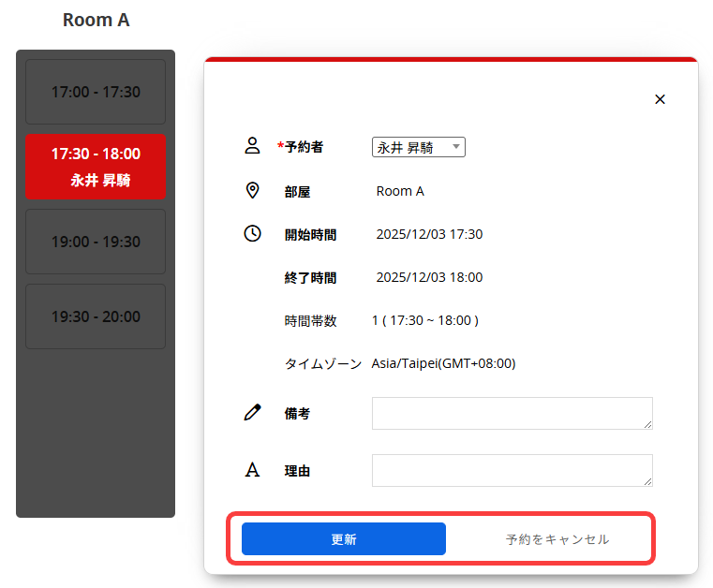713x588 pixels.
Task: Click the person icon beside 予約者
Action: pyautogui.click(x=252, y=146)
